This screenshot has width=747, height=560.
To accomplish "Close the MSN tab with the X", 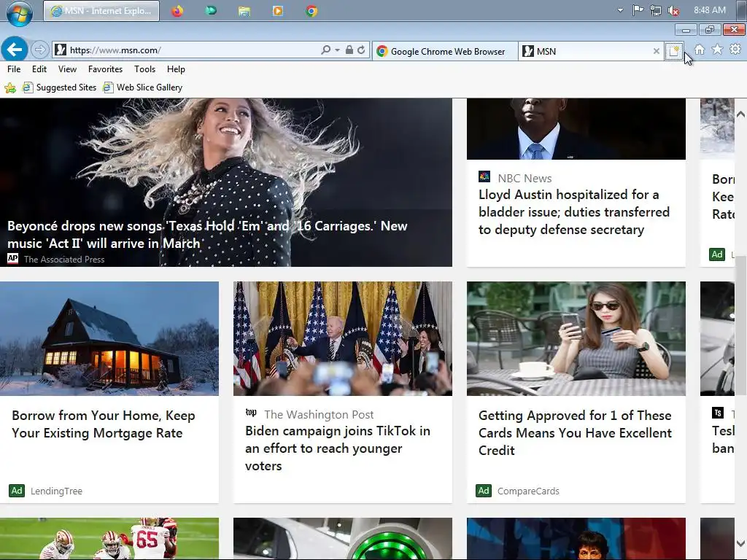I will click(657, 51).
